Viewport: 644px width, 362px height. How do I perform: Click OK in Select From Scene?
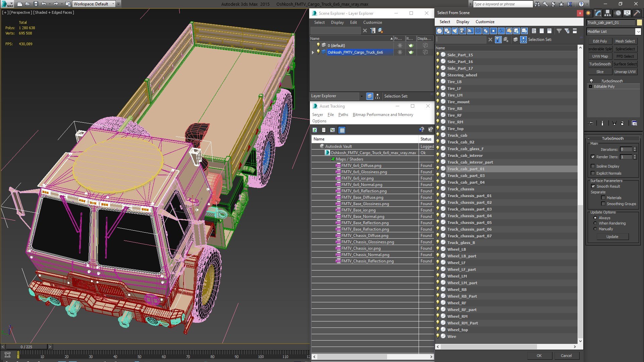pos(539,356)
